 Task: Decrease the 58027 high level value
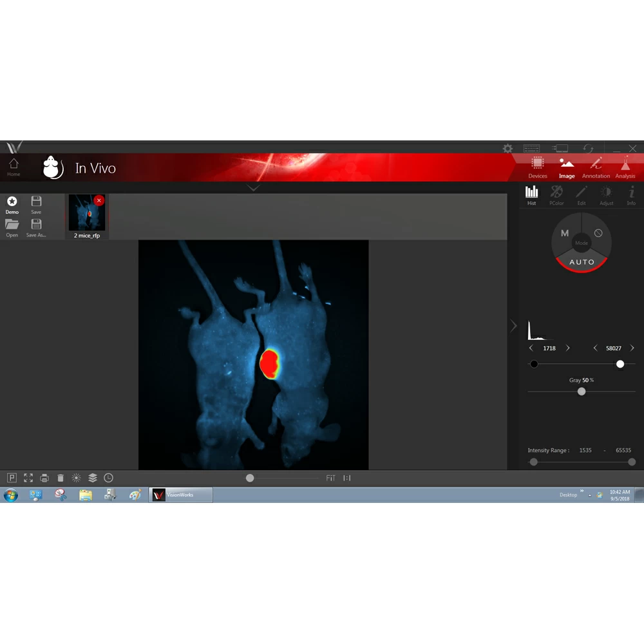tap(595, 348)
